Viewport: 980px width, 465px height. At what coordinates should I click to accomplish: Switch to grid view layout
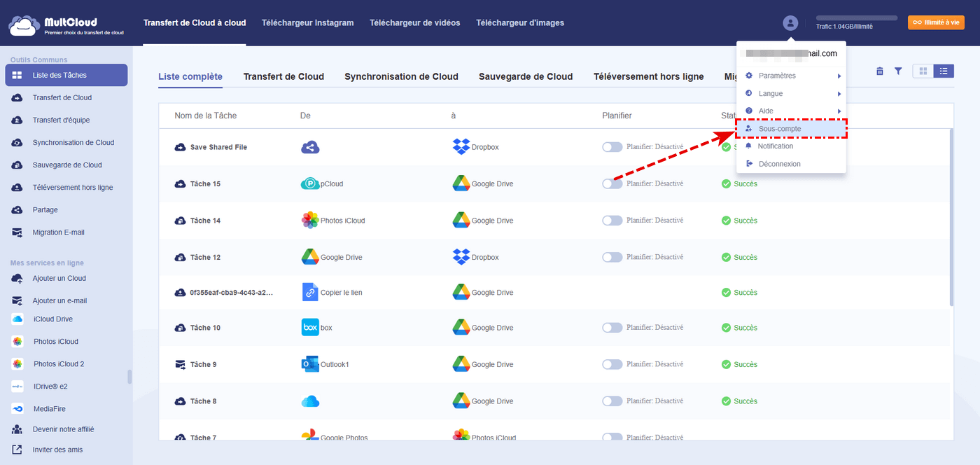[923, 71]
